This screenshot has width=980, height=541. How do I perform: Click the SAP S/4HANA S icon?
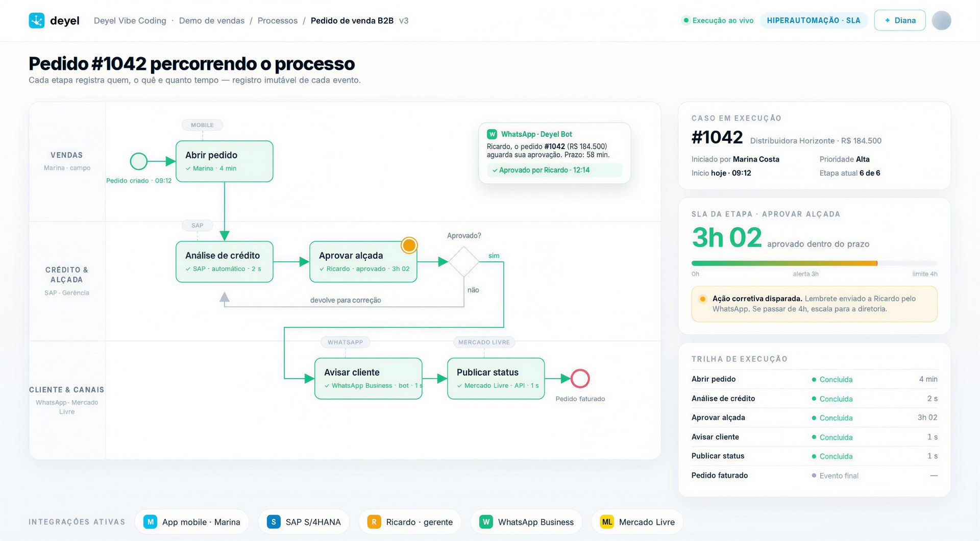274,522
